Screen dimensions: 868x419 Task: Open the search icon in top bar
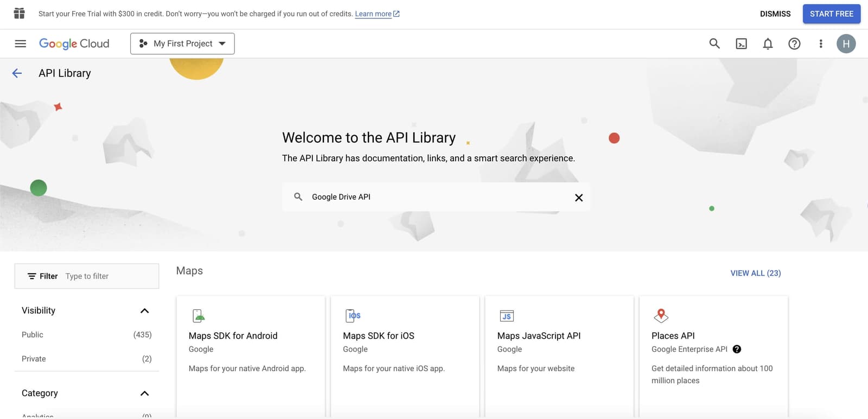click(x=714, y=43)
